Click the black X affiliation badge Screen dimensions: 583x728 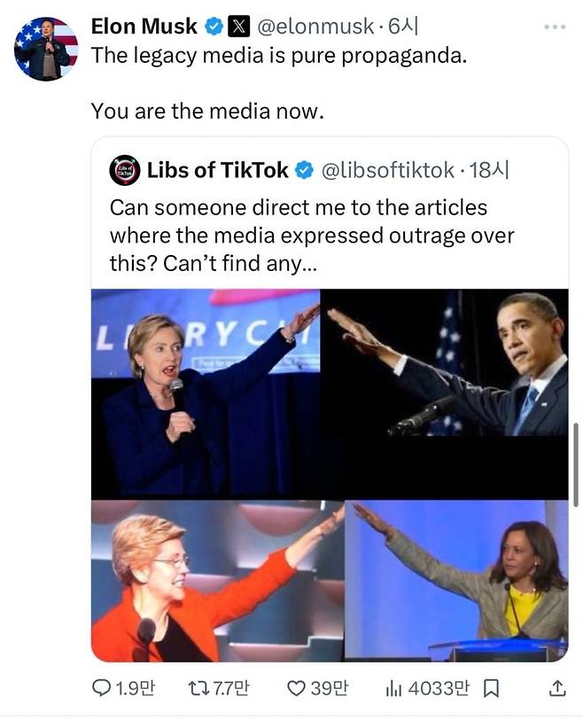238,27
